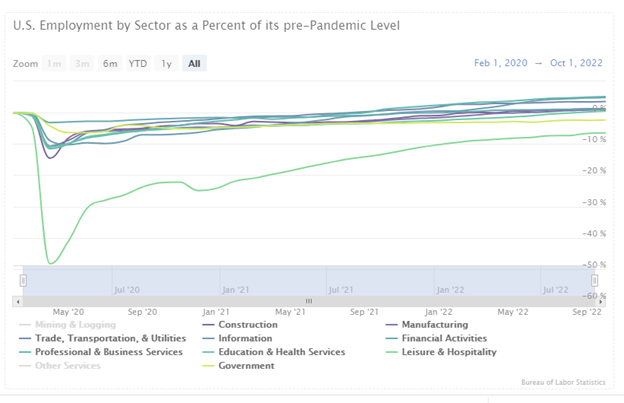Select the 6m zoom range button

click(x=110, y=63)
